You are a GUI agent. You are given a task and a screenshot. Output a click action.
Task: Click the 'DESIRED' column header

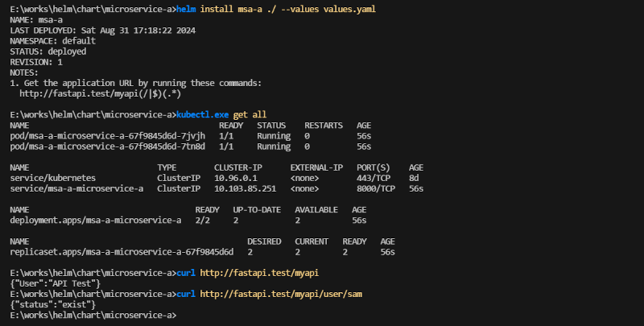click(x=264, y=241)
